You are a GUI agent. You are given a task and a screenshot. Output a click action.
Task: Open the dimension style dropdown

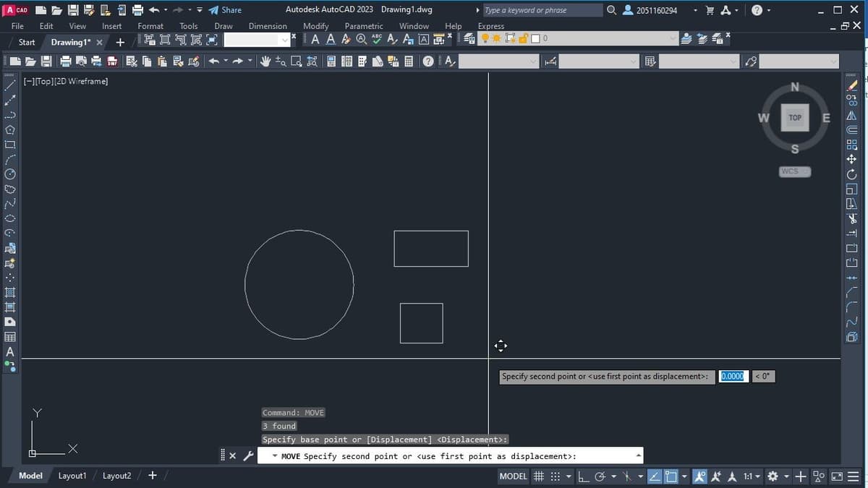(x=634, y=62)
